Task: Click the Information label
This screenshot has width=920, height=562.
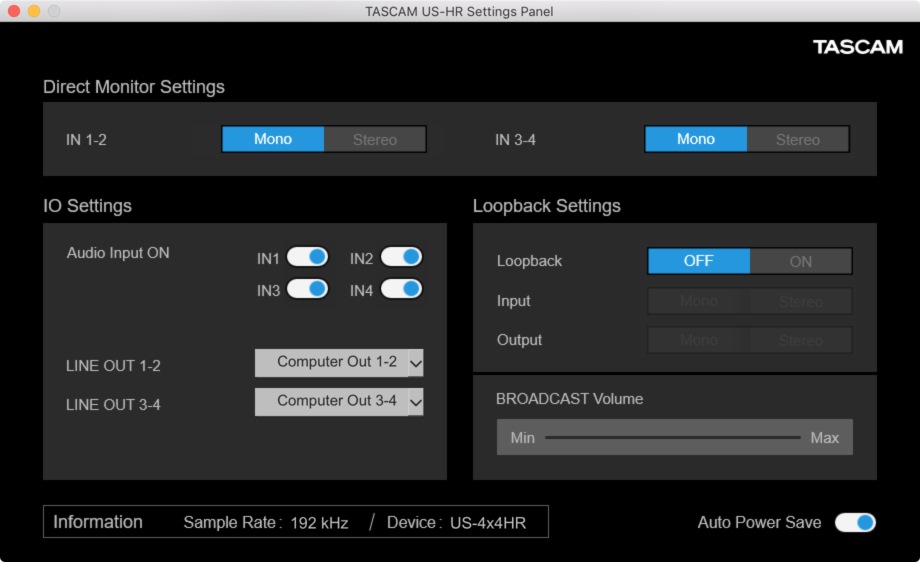Action: click(98, 522)
